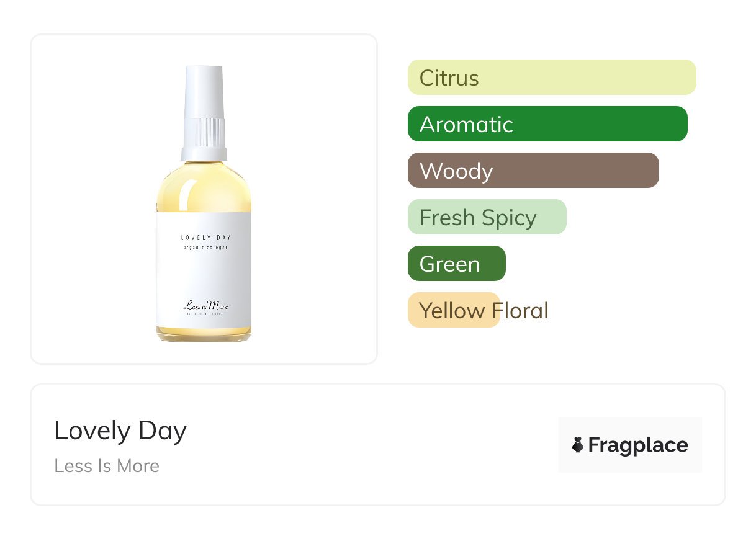Click the word Citrus in top bar
756x536 pixels.
pos(449,78)
